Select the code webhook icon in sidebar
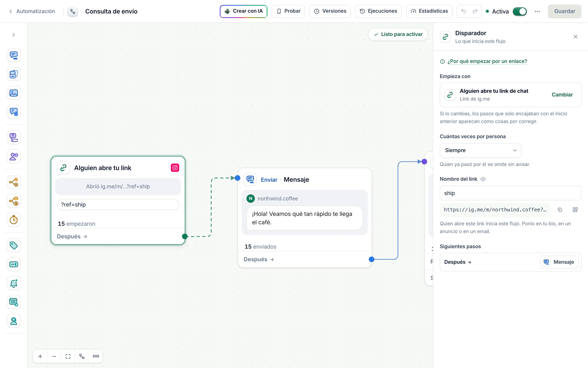This screenshot has width=588, height=368. click(14, 302)
